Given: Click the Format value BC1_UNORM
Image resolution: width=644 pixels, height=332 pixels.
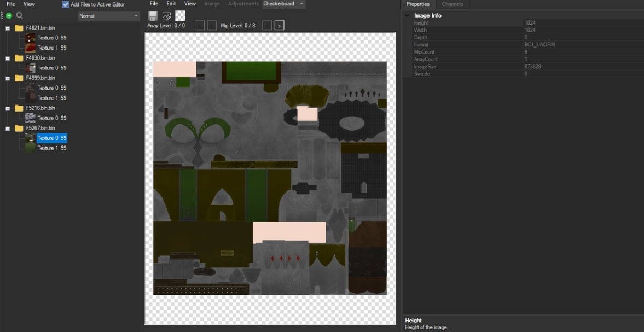Looking at the screenshot, I should tap(539, 44).
